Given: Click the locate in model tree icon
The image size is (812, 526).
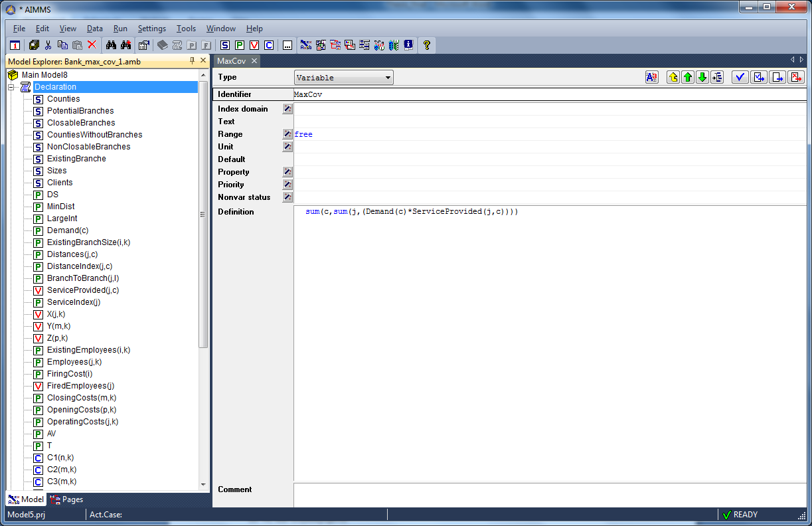Looking at the screenshot, I should 717,78.
